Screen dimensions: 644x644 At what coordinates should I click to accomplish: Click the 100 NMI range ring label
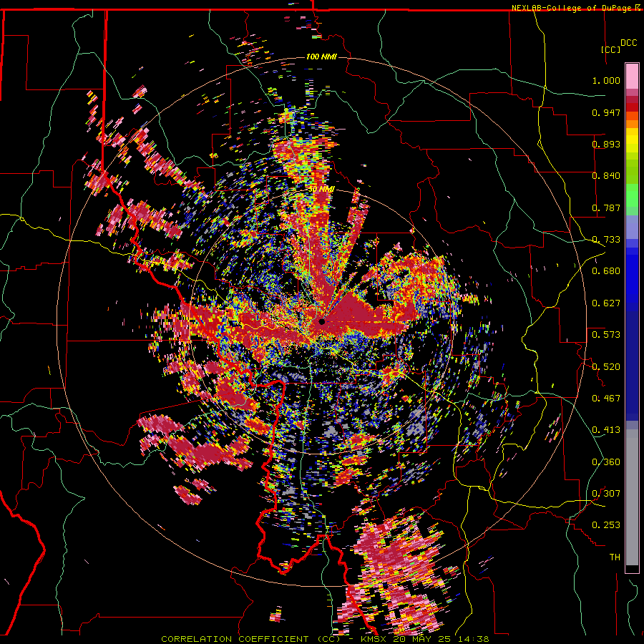pos(321,57)
